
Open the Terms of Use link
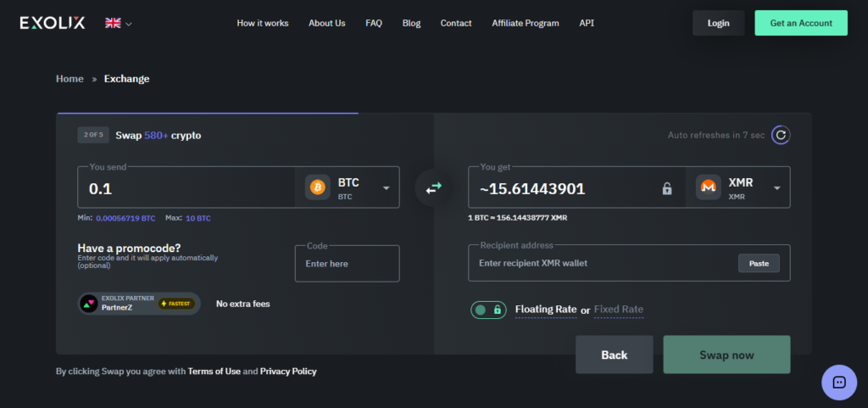click(x=214, y=372)
